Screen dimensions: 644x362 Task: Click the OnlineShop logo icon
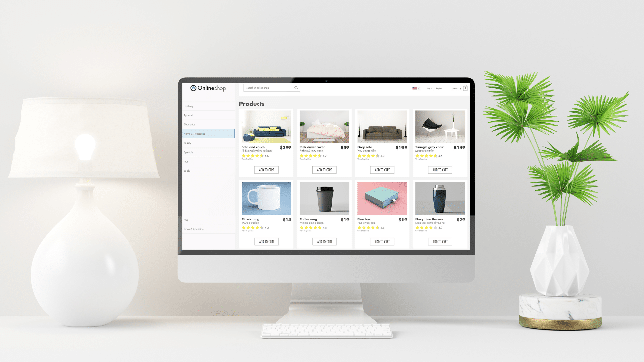[x=193, y=88]
